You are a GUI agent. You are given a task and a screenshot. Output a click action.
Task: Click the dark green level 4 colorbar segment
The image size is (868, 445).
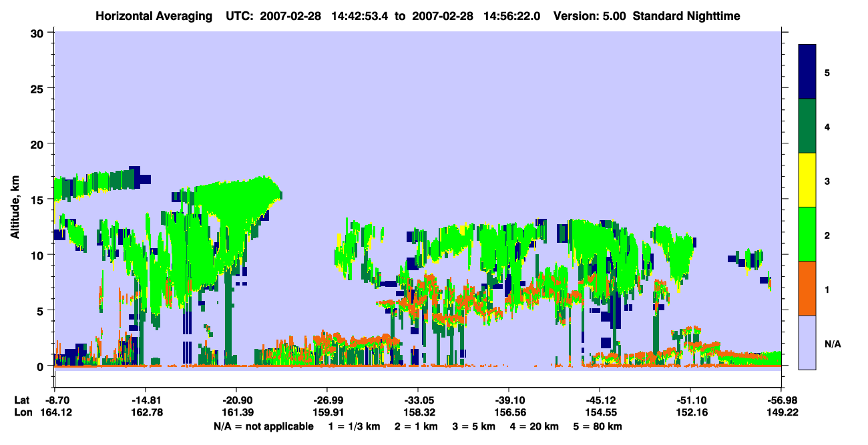(x=807, y=126)
